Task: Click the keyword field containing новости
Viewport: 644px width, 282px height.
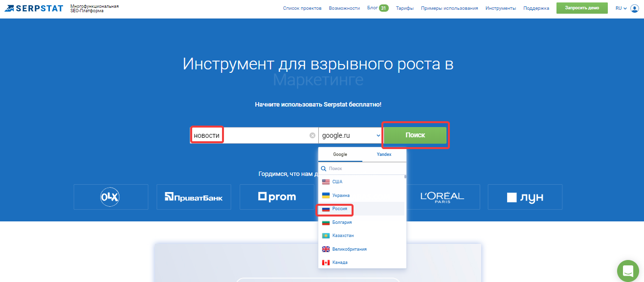Action: [254, 135]
